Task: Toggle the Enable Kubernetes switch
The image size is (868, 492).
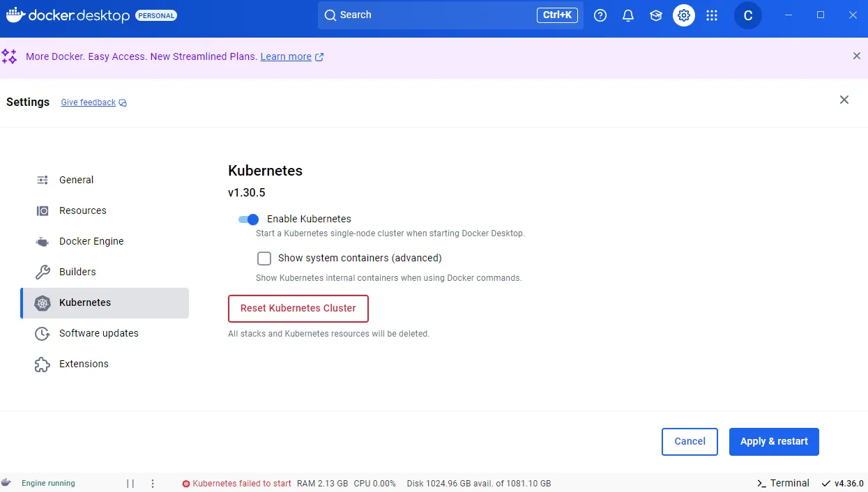Action: tap(249, 219)
